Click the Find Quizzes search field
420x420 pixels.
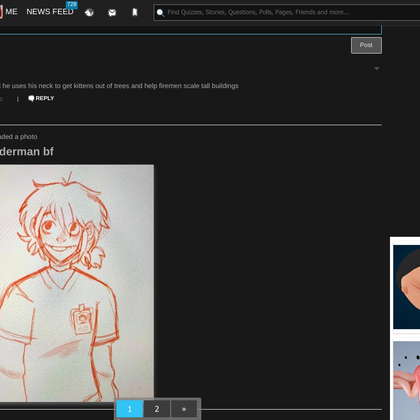287,12
